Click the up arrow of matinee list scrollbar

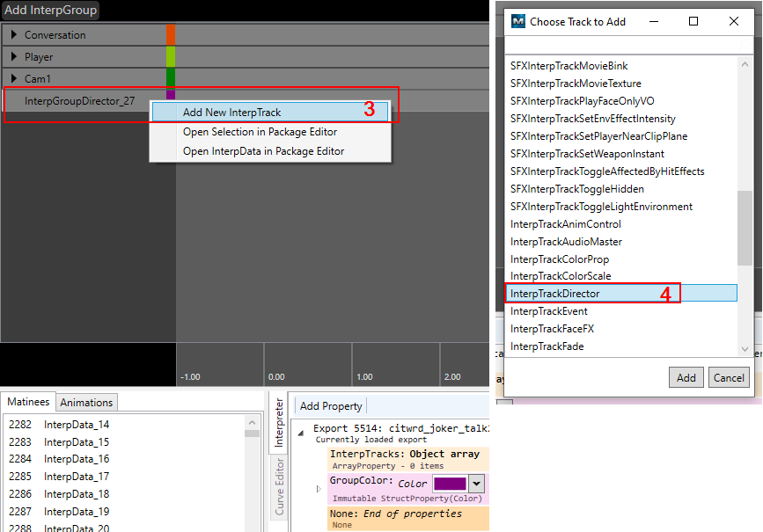click(252, 422)
